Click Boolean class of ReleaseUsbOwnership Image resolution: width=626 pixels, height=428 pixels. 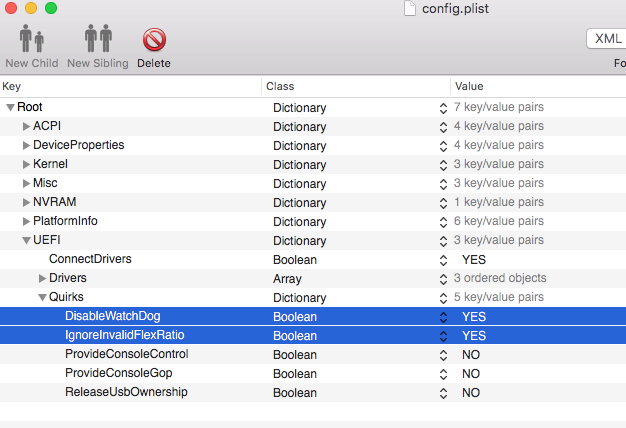point(295,393)
